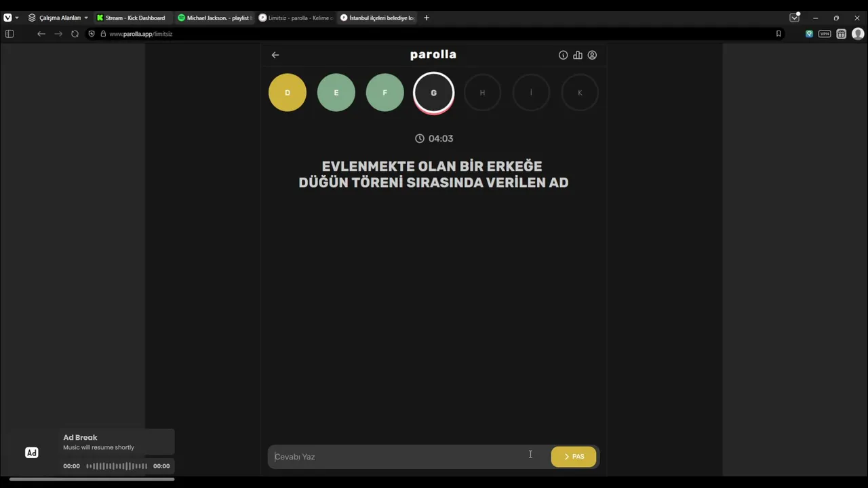
Task: Click the Ad icon in Ad Break widget
Action: tap(32, 453)
